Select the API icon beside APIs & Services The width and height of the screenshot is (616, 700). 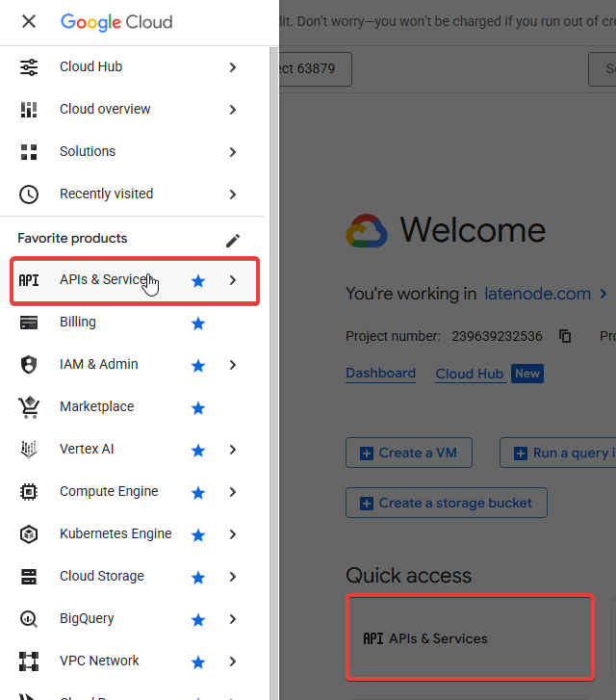(x=29, y=280)
